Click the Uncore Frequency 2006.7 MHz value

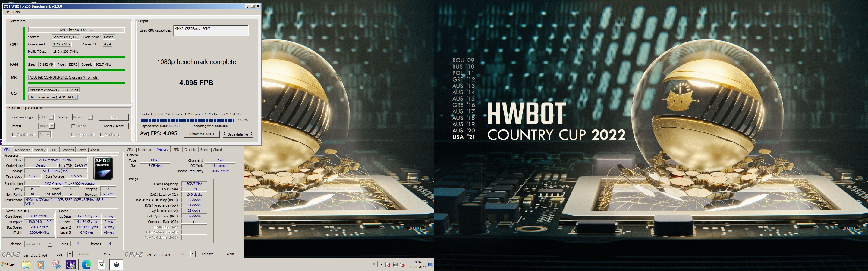pyautogui.click(x=220, y=171)
